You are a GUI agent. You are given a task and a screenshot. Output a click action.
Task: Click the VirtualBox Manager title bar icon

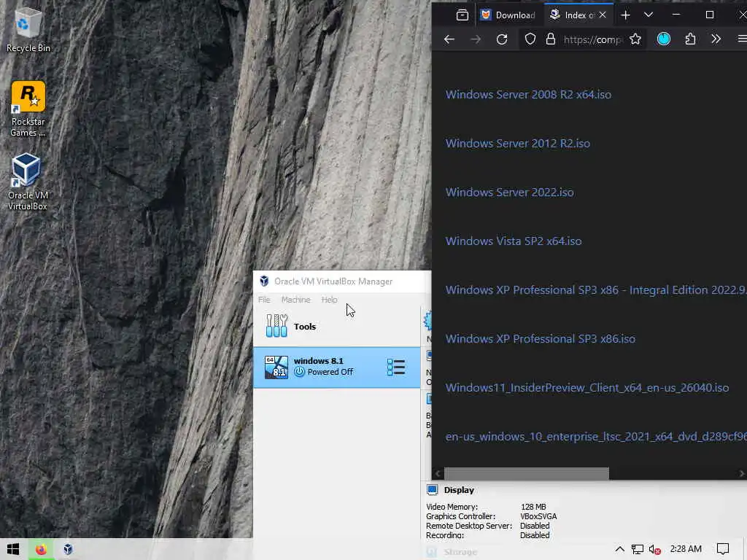point(264,281)
